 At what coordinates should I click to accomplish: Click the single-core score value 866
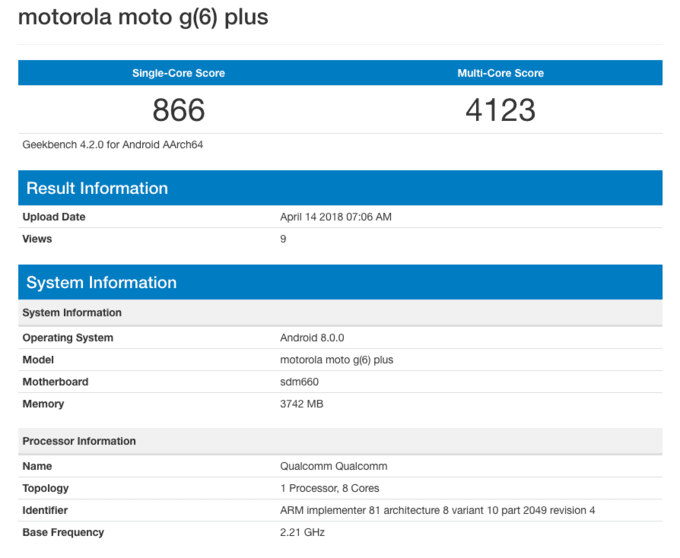178,109
